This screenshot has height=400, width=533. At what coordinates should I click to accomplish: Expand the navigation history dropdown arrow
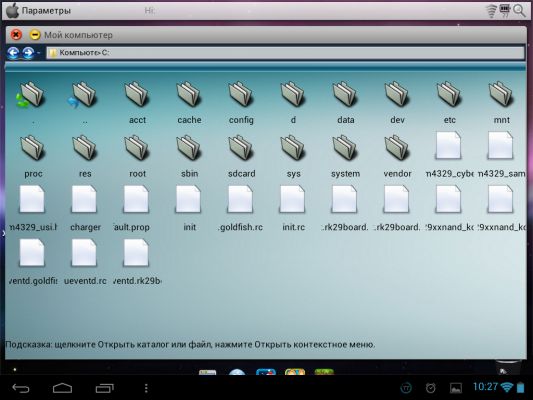click(38, 53)
